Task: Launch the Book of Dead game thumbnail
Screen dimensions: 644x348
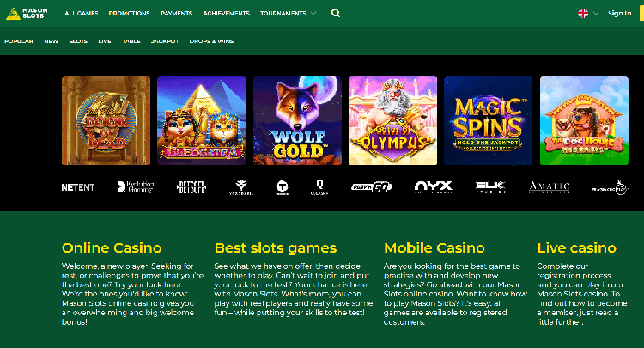Action: point(106,121)
